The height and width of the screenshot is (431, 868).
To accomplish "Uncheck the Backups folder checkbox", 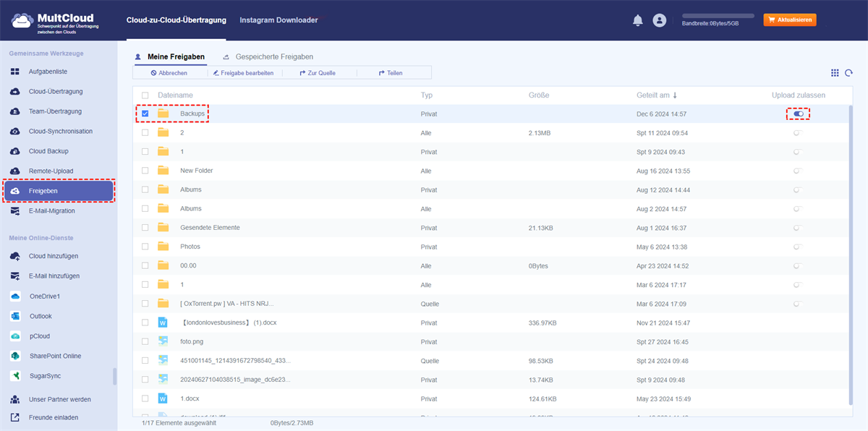I will coord(145,114).
